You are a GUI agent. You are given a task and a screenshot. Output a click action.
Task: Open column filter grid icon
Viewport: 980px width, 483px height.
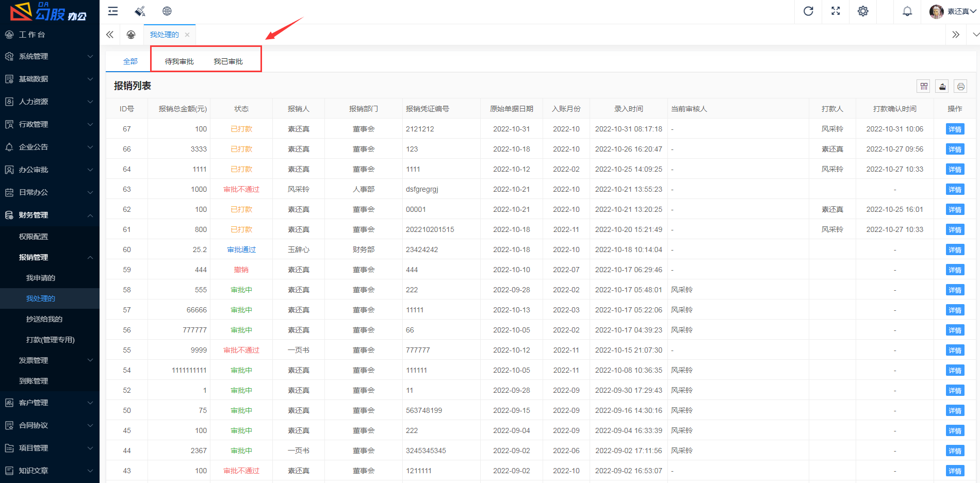(924, 87)
